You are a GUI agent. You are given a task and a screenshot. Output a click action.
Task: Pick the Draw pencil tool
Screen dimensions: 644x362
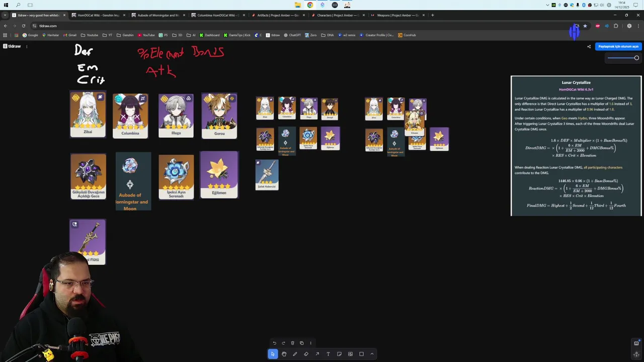point(295,354)
